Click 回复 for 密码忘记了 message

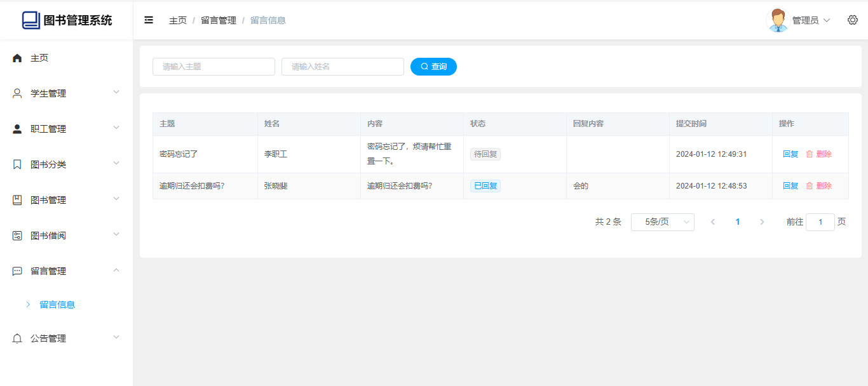(x=790, y=154)
